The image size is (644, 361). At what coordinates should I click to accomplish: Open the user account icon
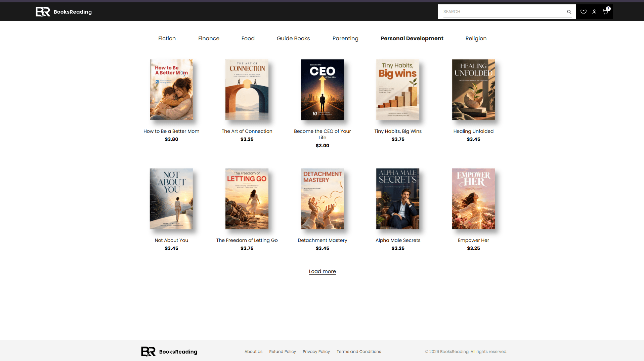pos(594,12)
